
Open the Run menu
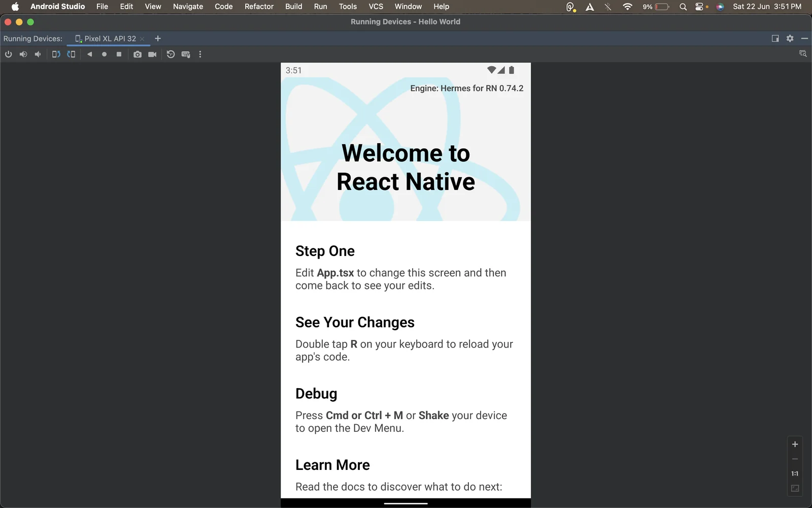pos(320,7)
